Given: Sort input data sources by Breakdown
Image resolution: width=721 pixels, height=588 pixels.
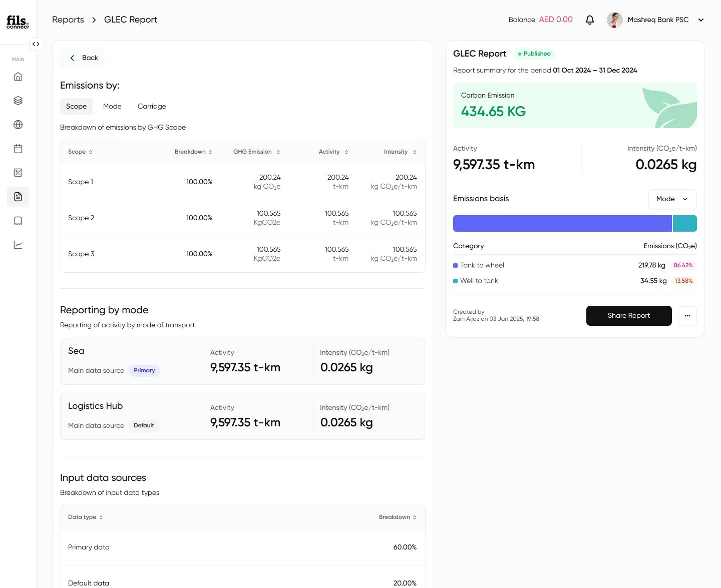Looking at the screenshot, I should click(398, 517).
